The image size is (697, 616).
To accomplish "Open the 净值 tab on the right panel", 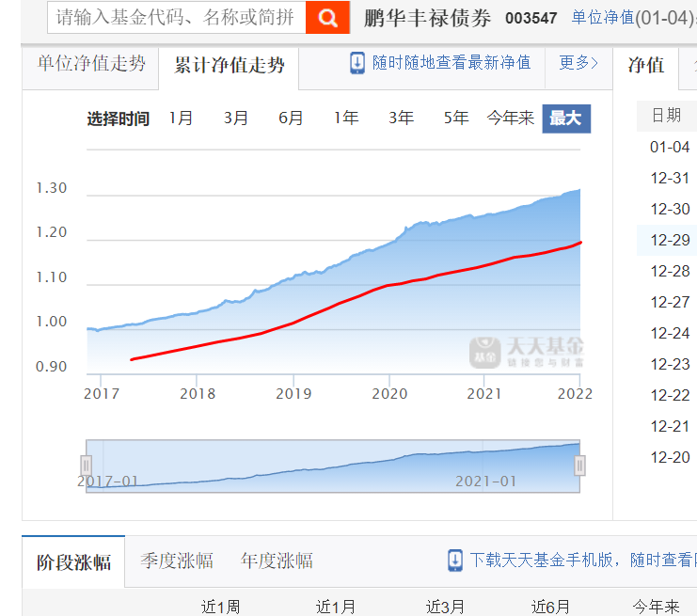I will 646,67.
